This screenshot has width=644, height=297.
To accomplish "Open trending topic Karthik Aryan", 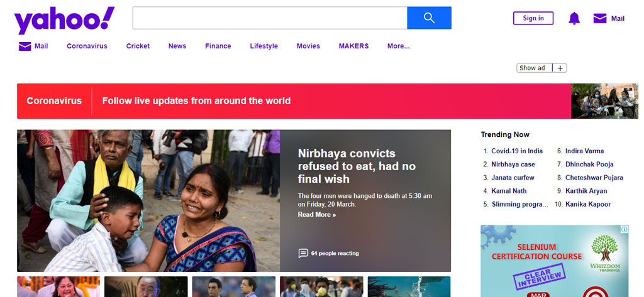I will (x=586, y=191).
